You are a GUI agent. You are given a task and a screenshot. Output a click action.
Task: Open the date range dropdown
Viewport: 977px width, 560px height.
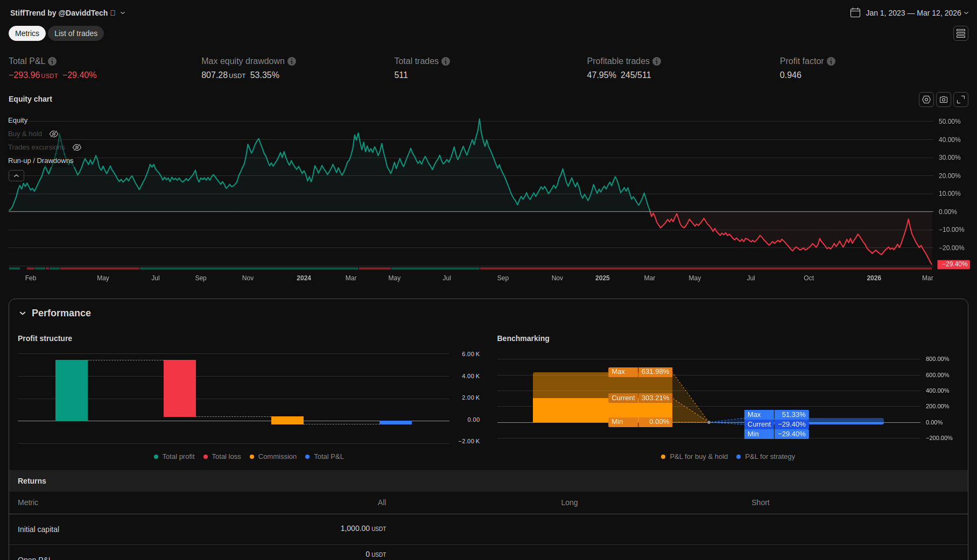[966, 13]
